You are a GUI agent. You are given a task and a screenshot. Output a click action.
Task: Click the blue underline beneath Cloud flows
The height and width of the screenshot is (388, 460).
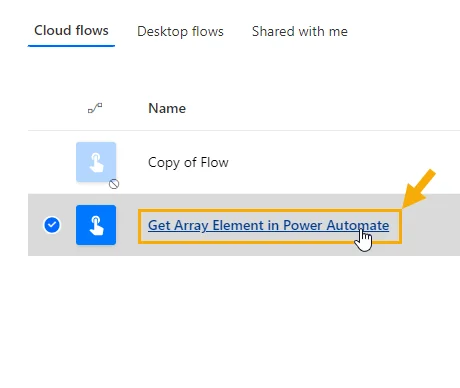[71, 45]
